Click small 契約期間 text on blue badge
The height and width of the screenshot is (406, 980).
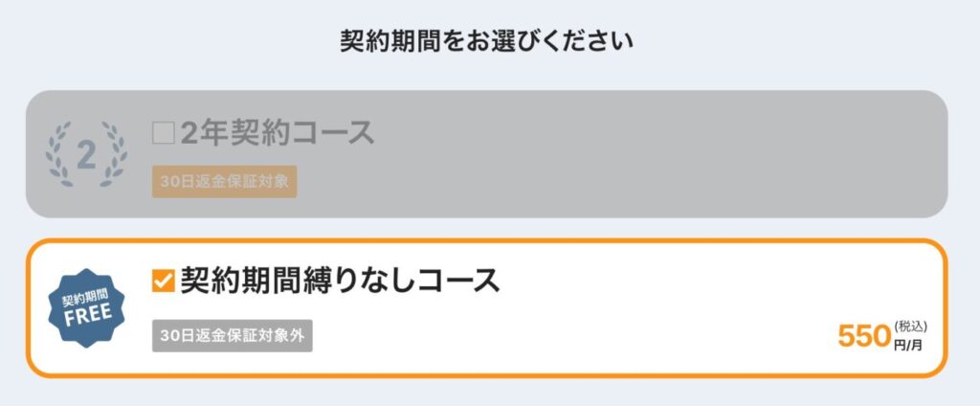pos(84,298)
